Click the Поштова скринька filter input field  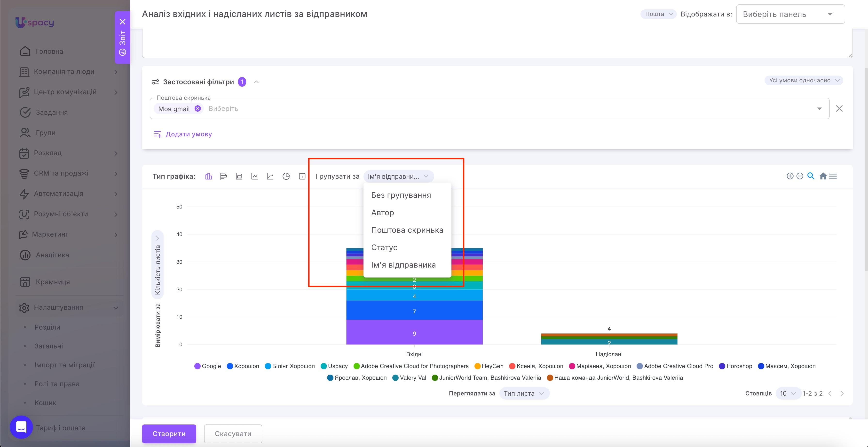tap(489, 108)
